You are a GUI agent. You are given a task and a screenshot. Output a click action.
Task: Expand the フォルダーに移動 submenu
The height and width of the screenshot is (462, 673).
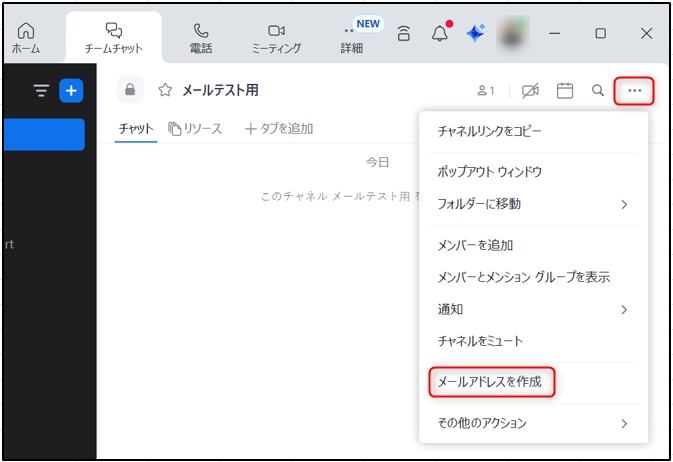(534, 204)
